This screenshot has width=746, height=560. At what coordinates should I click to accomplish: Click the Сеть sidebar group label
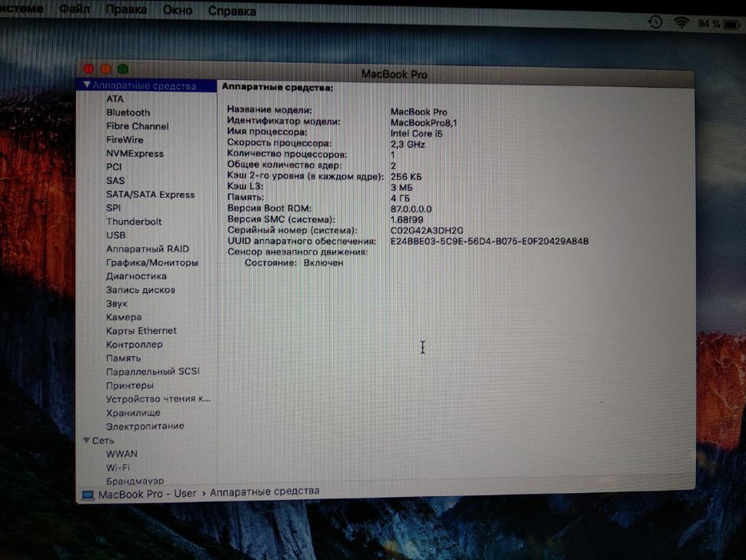[103, 441]
